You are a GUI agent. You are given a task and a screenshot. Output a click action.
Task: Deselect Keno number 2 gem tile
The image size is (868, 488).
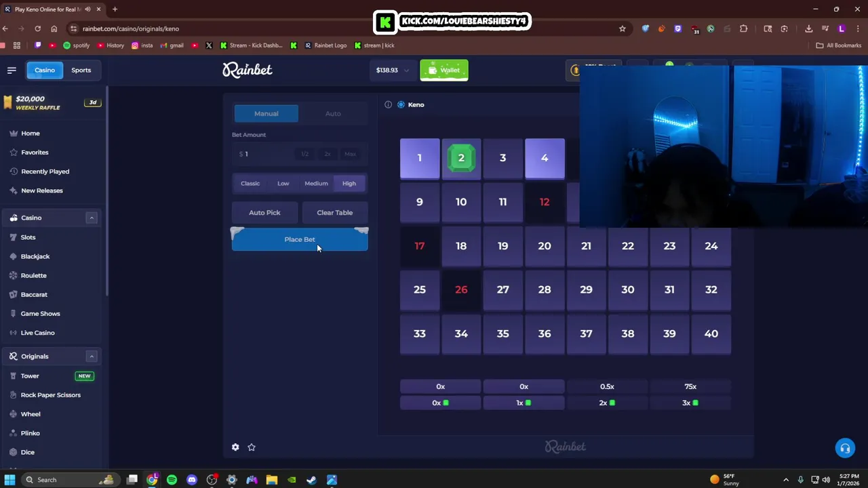(x=461, y=159)
